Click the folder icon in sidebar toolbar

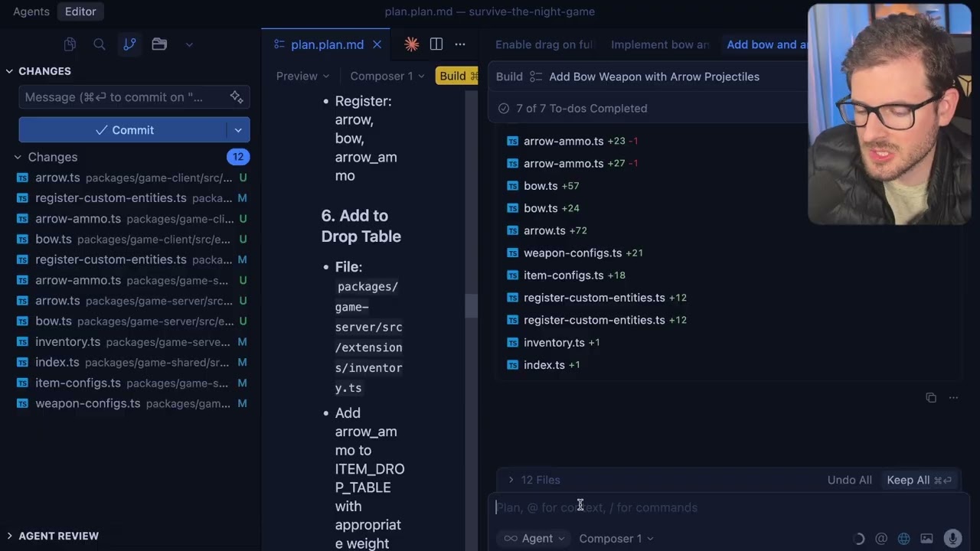click(x=159, y=44)
